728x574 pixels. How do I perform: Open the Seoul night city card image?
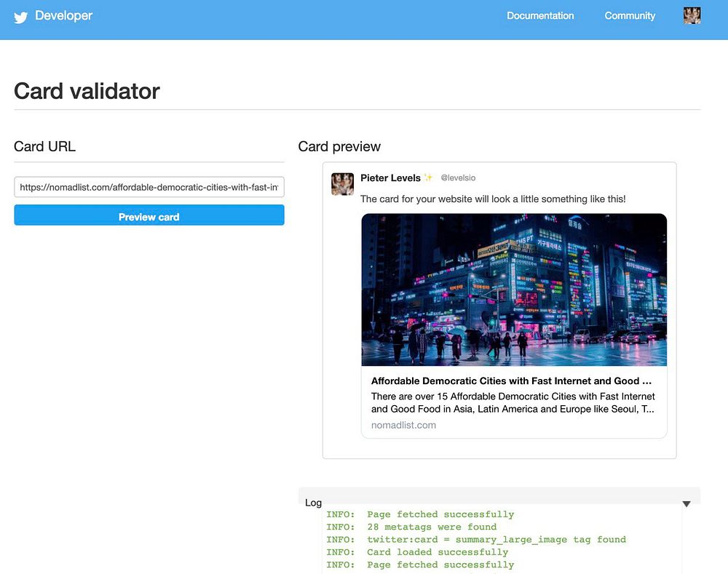coord(514,290)
